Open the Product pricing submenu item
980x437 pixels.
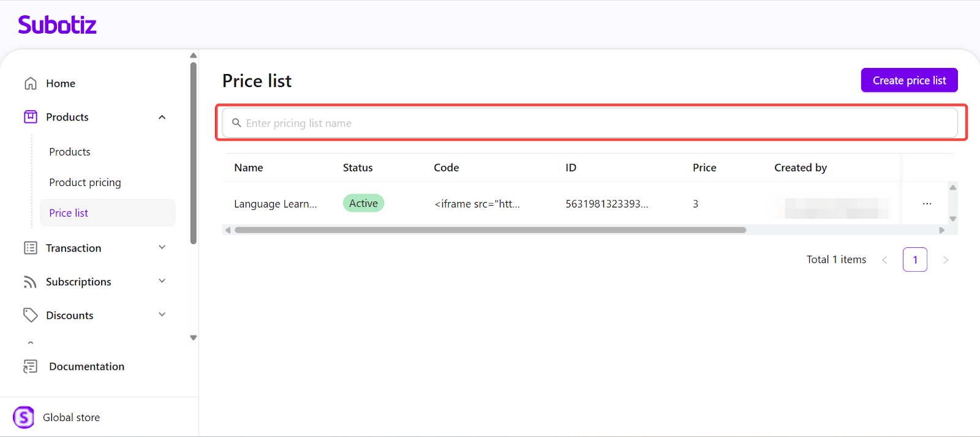85,182
